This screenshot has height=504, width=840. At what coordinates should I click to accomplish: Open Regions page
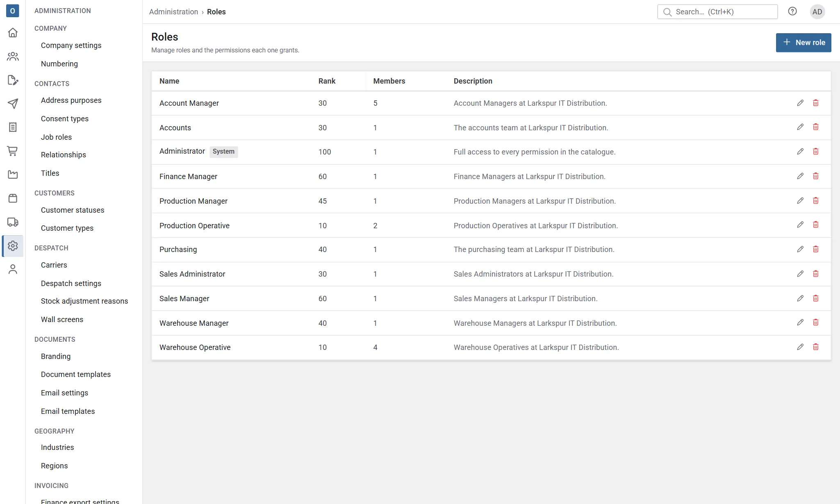54,466
